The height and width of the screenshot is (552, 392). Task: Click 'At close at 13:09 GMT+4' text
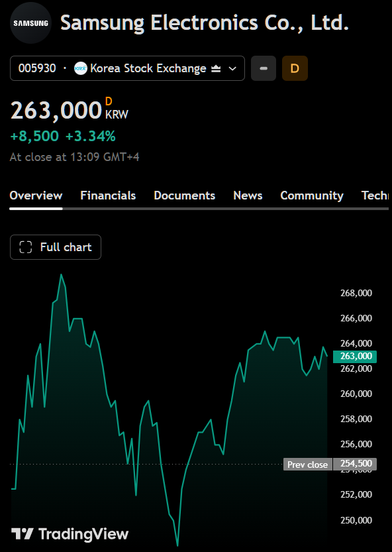75,157
